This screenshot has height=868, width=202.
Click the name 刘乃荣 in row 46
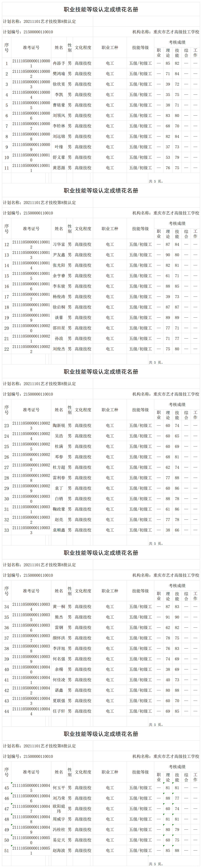pyautogui.click(x=59, y=798)
